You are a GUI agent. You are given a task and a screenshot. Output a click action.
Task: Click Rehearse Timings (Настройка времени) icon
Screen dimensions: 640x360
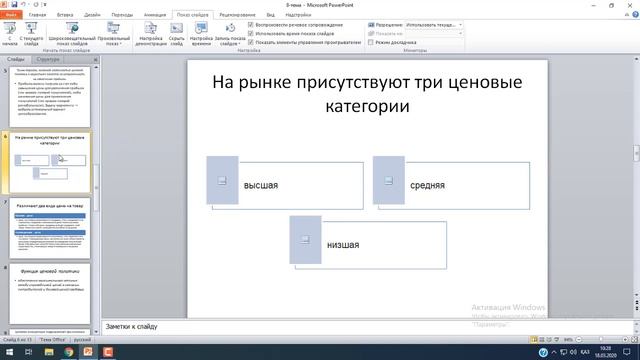tap(201, 28)
